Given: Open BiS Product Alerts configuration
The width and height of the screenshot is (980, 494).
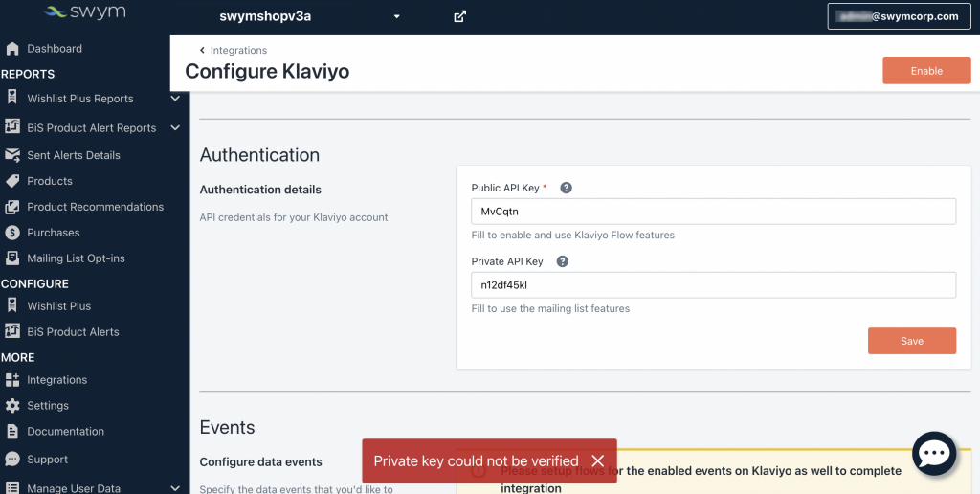Looking at the screenshot, I should pos(73,332).
